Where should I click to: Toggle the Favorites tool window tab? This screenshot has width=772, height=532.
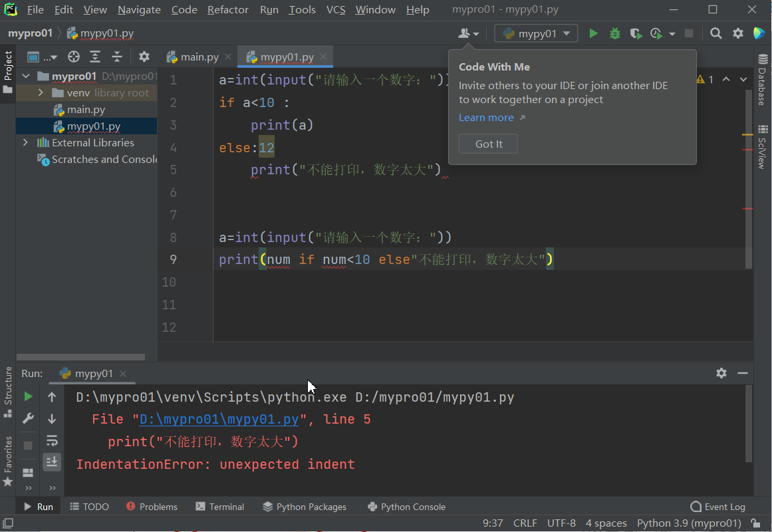pyautogui.click(x=8, y=461)
